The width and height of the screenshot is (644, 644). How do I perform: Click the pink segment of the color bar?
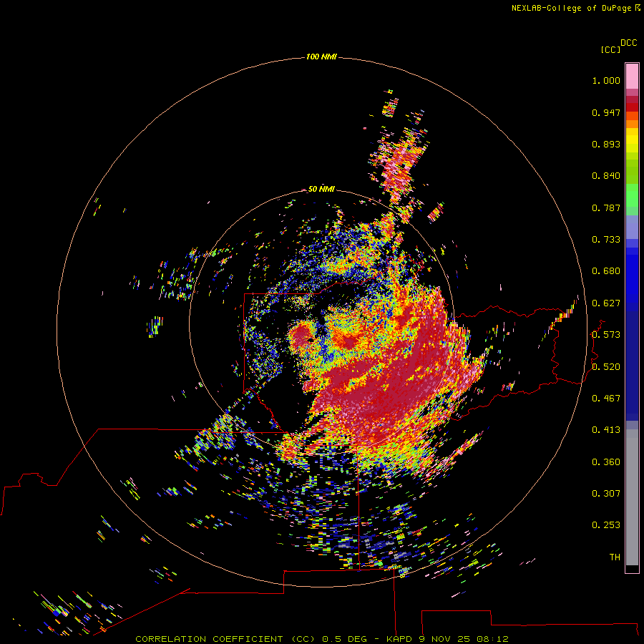point(632,76)
